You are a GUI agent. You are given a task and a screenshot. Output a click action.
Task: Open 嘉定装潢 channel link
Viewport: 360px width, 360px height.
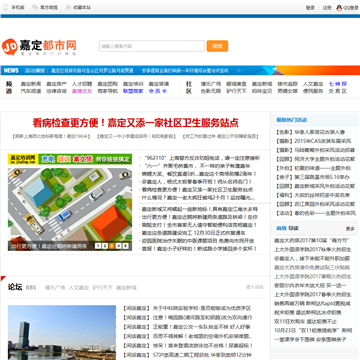(159, 84)
